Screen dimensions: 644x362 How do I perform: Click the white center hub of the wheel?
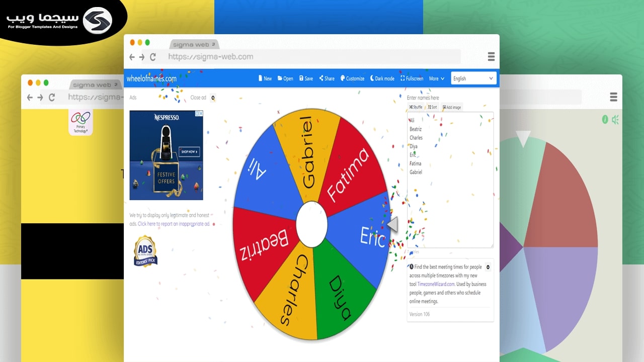[311, 224]
